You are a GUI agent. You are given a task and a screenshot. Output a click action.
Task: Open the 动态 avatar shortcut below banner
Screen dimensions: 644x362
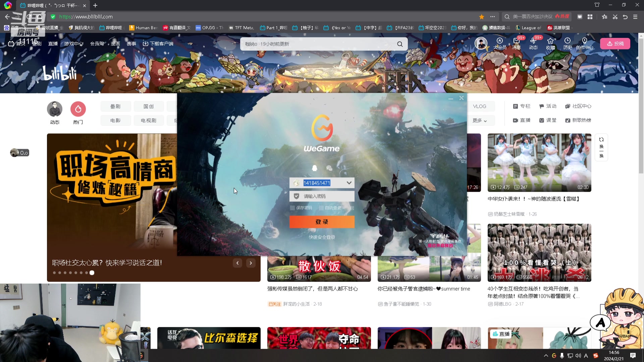coord(55,109)
